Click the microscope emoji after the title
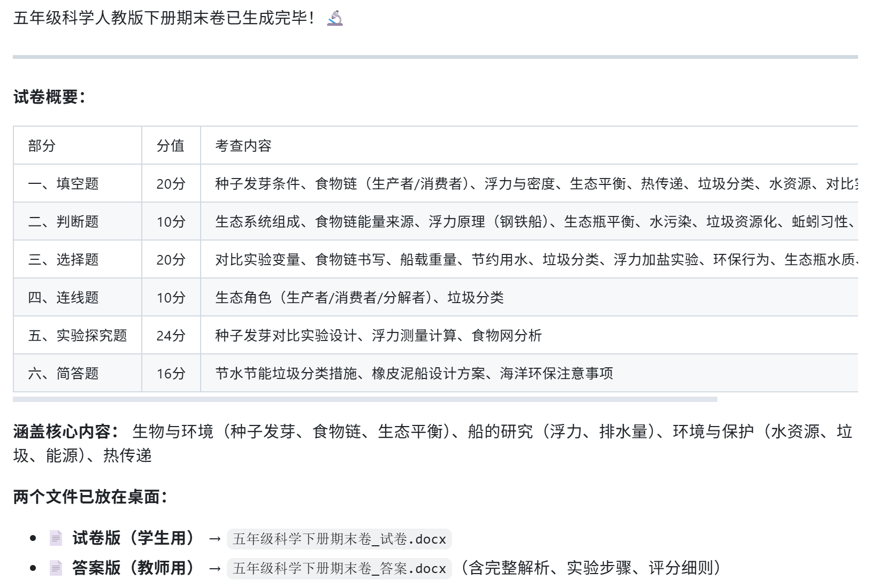Screen dimensions: 872x588 coord(335,18)
